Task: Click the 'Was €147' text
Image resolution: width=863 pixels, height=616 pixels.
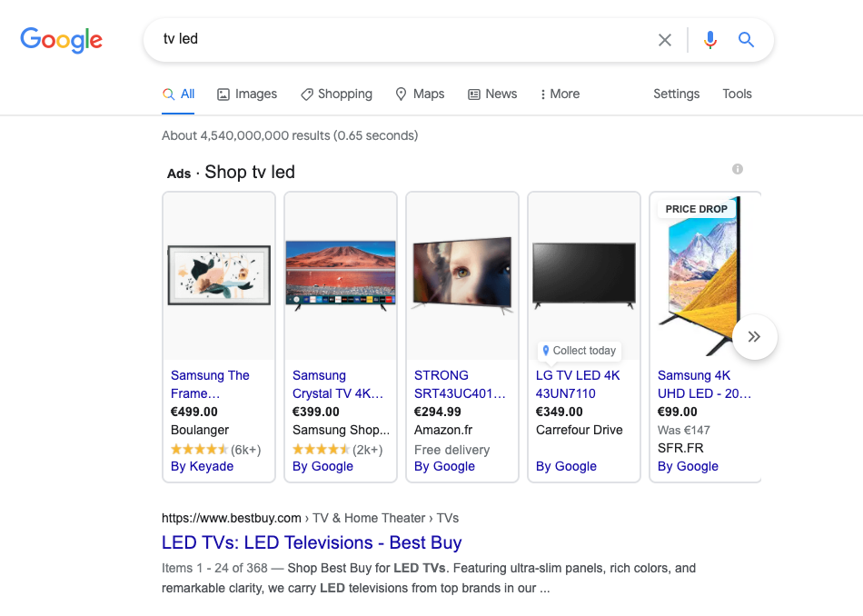Action: tap(683, 430)
